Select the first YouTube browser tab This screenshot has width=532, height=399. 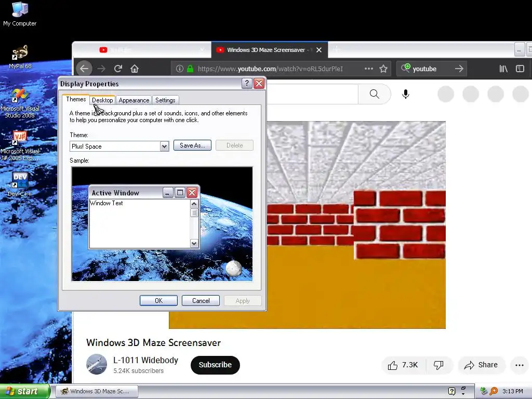[142, 50]
